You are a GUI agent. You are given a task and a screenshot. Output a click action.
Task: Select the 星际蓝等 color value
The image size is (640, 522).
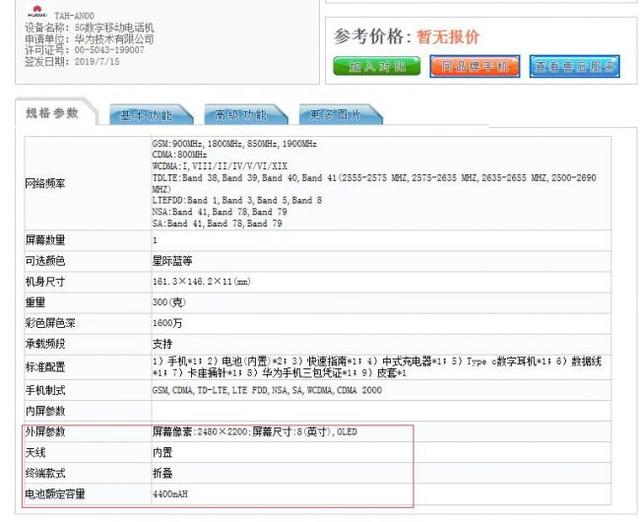(x=172, y=261)
